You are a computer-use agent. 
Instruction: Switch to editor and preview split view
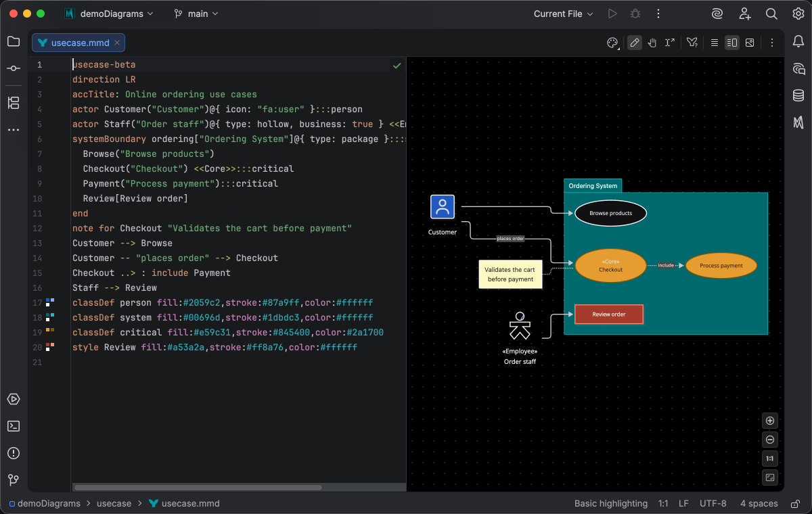[732, 43]
